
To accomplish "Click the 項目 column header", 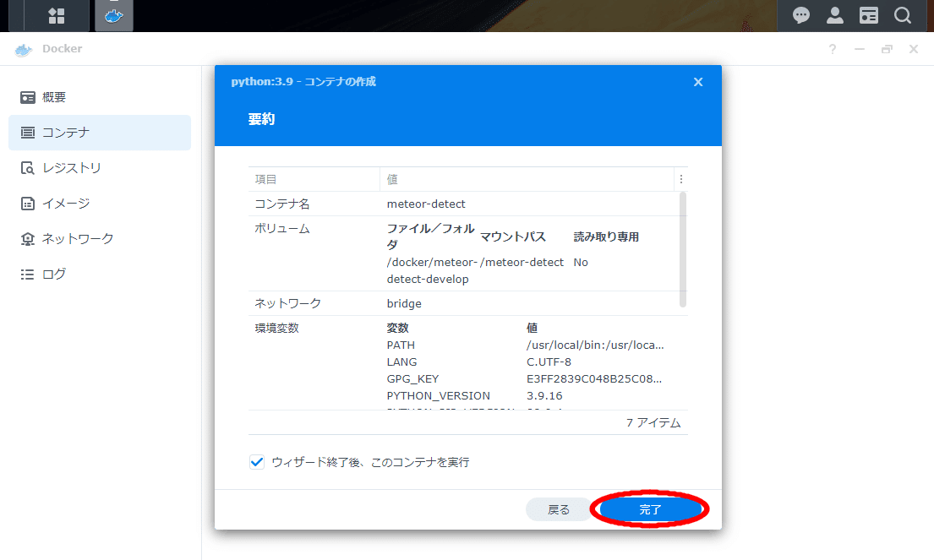I will (314, 179).
